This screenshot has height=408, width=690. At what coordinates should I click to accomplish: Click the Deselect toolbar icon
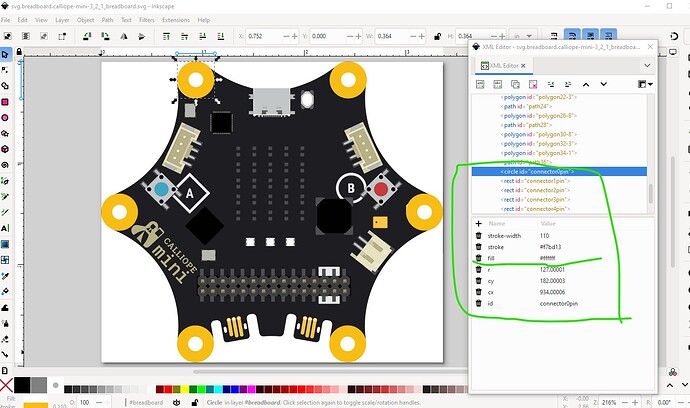(44, 36)
